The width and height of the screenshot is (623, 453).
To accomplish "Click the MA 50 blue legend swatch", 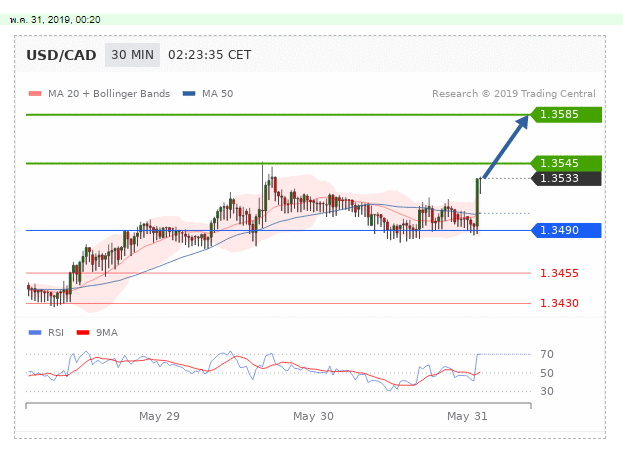I will 189,94.
